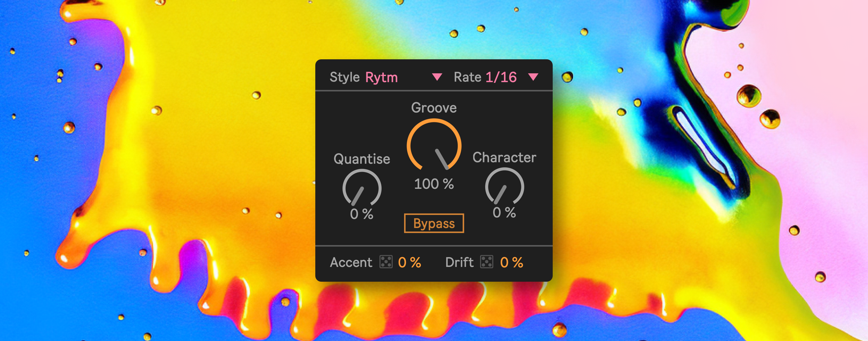Click the Groove label text

click(x=434, y=108)
